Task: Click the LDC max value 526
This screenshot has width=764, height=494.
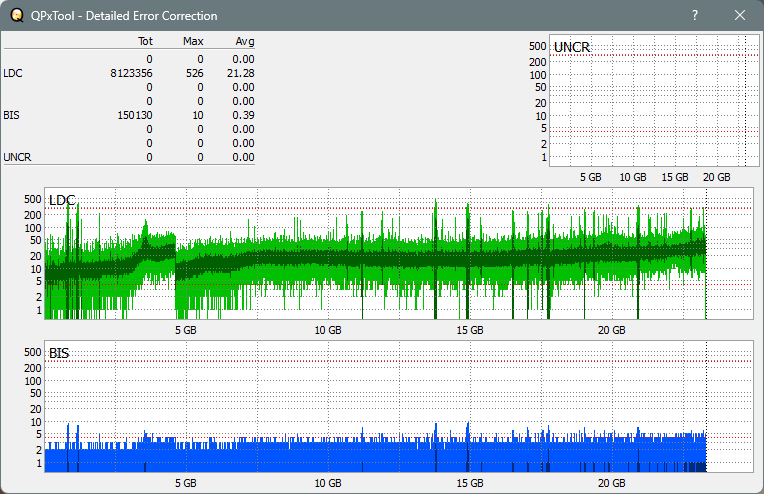Action: 194,73
